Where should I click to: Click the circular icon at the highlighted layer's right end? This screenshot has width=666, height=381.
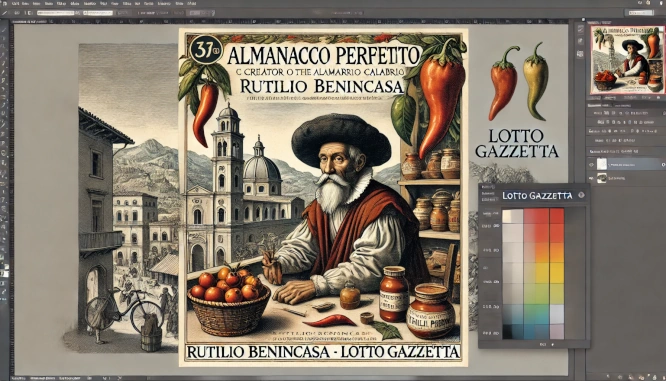[663, 164]
